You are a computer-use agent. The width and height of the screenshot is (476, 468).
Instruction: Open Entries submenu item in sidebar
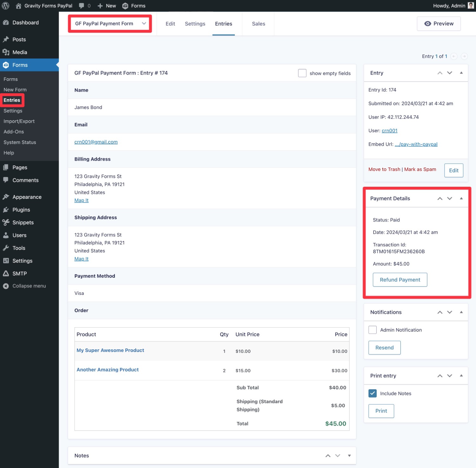point(12,100)
